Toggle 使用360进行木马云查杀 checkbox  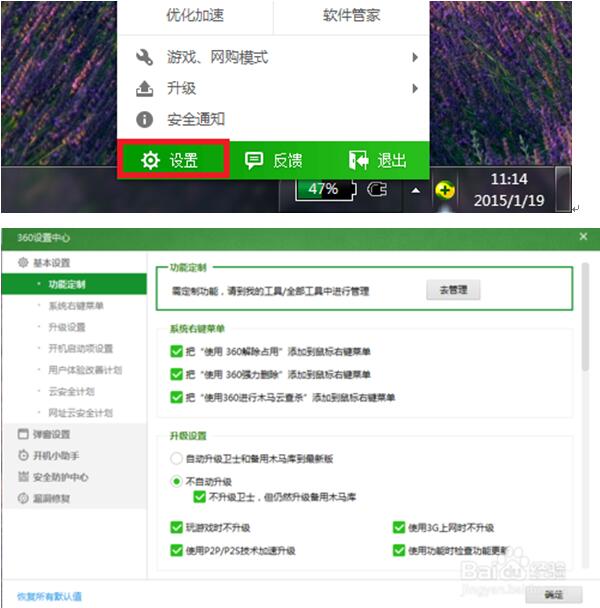pos(176,397)
